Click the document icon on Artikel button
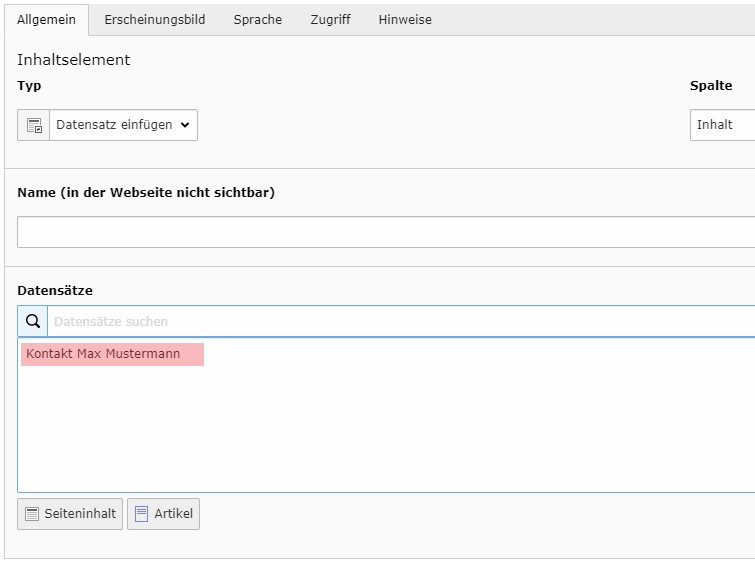 (141, 514)
